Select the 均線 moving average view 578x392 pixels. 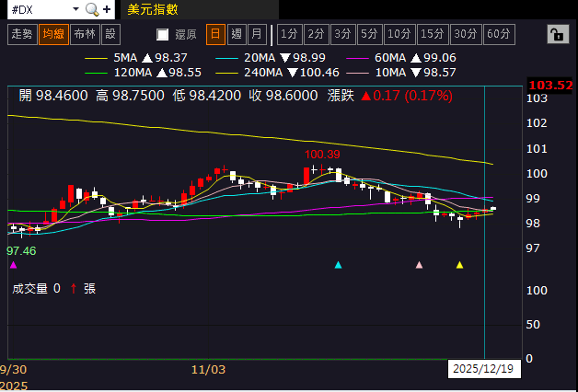(x=53, y=34)
